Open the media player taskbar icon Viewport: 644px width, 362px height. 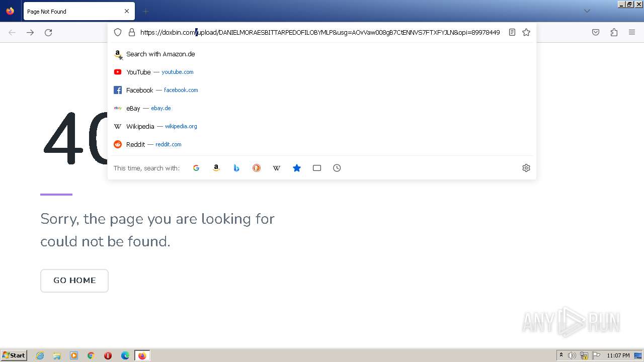click(x=74, y=355)
